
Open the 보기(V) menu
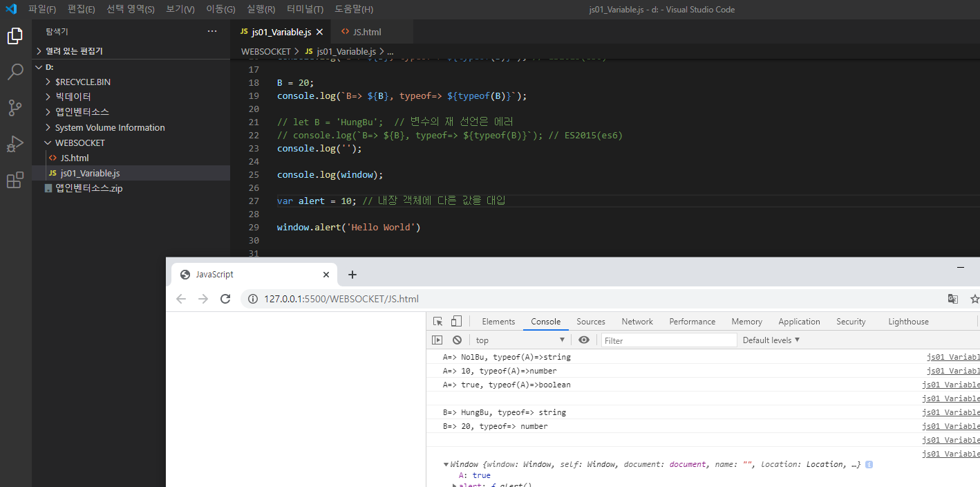pos(180,9)
